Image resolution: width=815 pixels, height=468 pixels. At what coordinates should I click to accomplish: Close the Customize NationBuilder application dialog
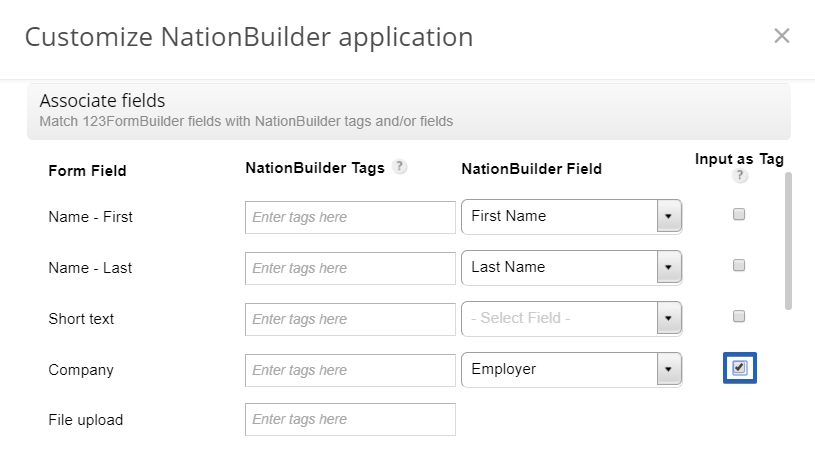782,36
